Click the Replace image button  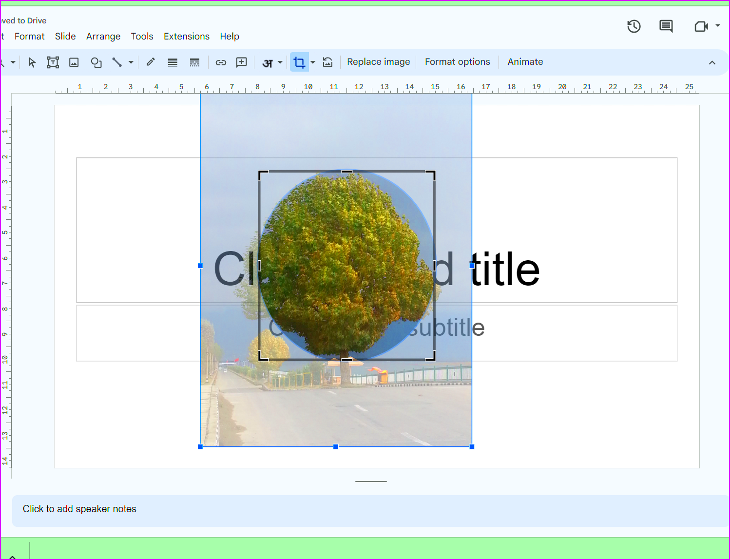pyautogui.click(x=379, y=62)
